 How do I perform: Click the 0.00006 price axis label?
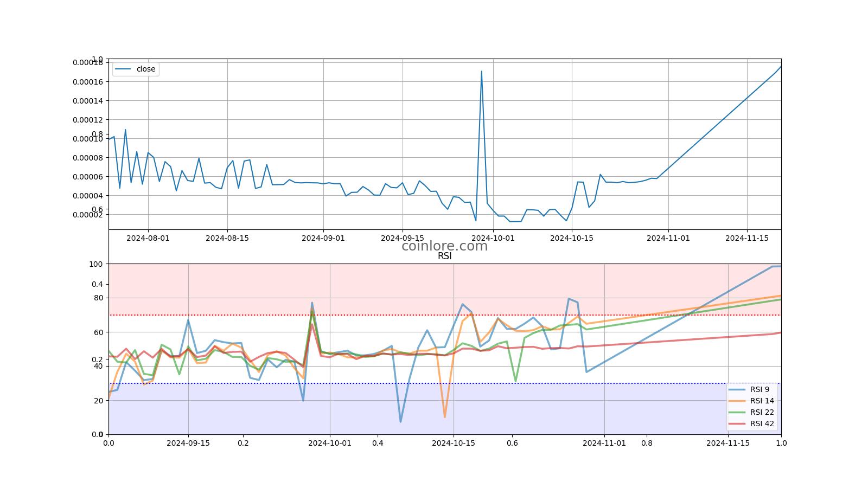click(88, 177)
